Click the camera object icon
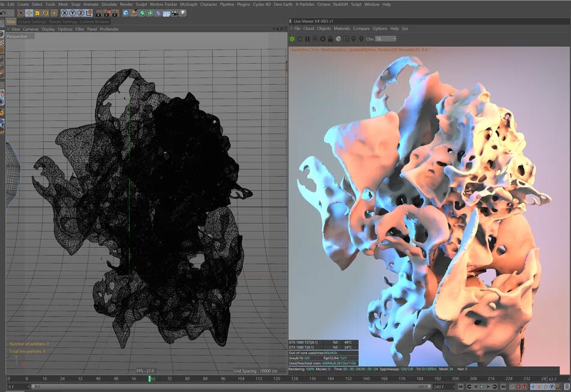Image resolution: width=571 pixels, height=392 pixels. 175,13
